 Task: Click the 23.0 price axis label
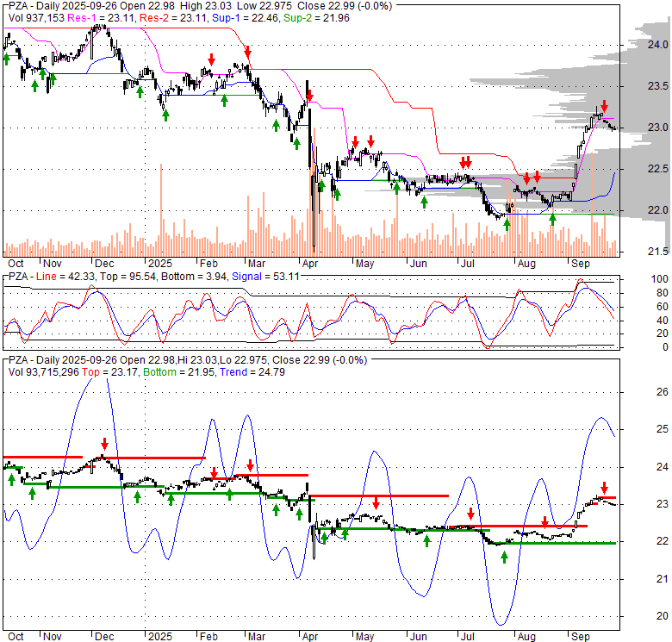click(658, 128)
